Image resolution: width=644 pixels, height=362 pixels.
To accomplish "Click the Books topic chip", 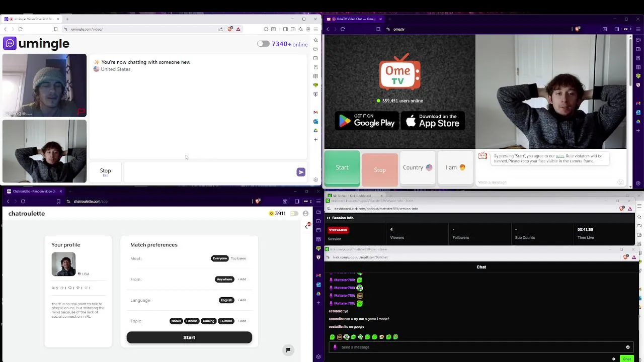I will [x=176, y=321].
